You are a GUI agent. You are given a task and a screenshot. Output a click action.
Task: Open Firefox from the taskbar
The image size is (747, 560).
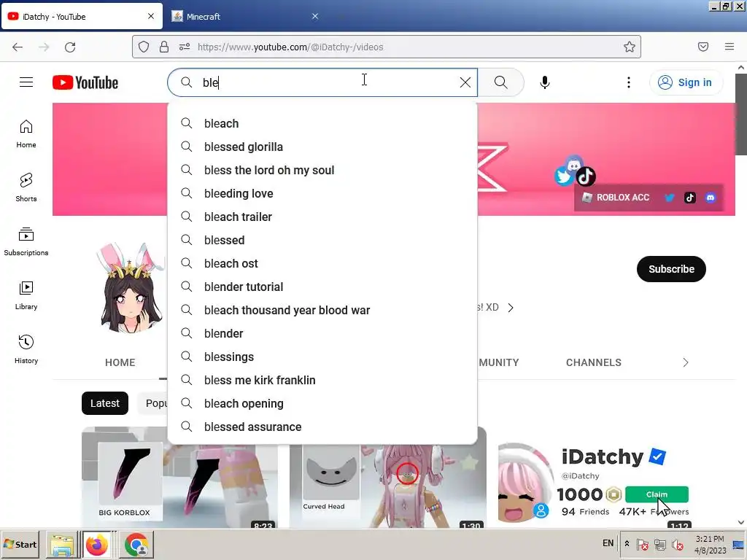point(96,544)
